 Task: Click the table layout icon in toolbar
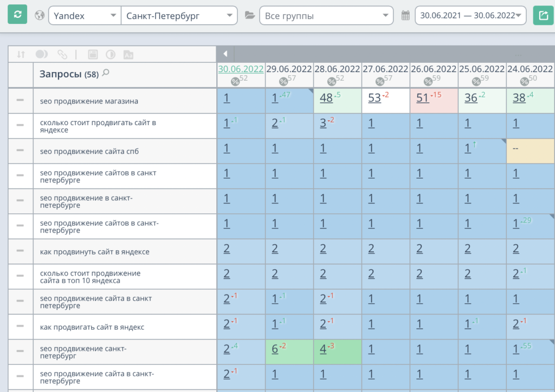click(93, 55)
